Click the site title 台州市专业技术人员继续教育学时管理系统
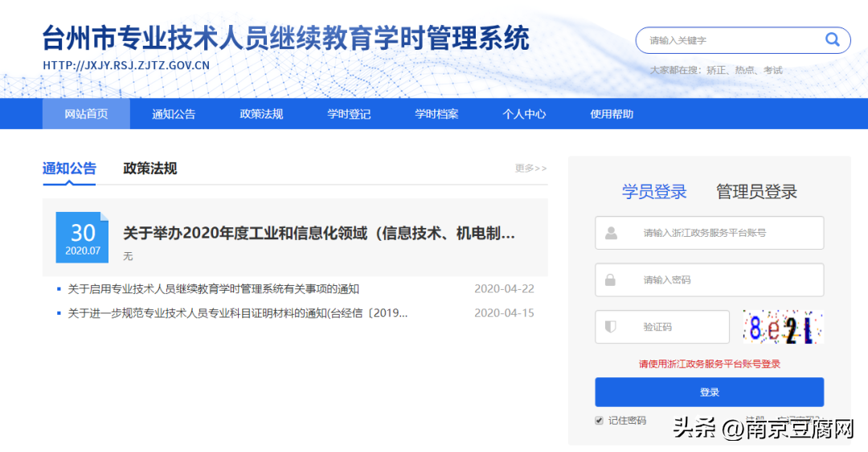868x452 pixels. 285,38
